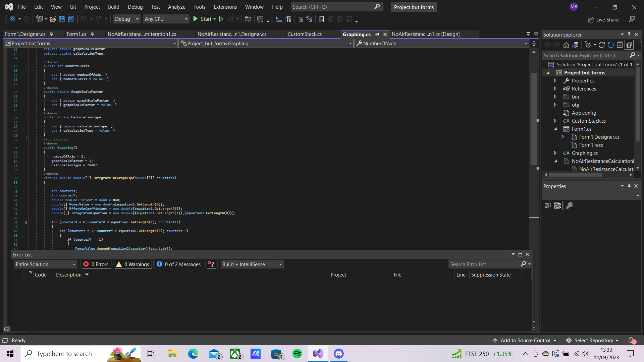Open the Build + IntelliSense dropdown
The width and height of the screenshot is (644, 362).
coord(252,264)
